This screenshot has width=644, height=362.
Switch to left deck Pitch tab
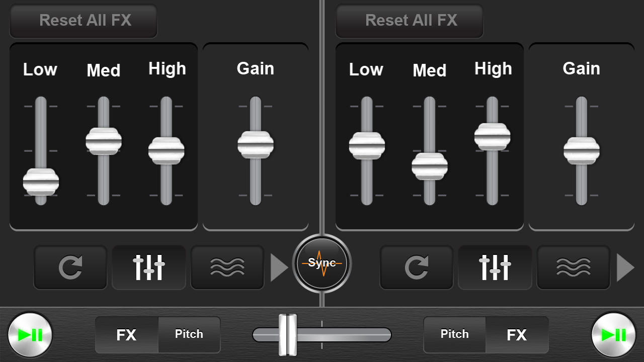click(189, 334)
